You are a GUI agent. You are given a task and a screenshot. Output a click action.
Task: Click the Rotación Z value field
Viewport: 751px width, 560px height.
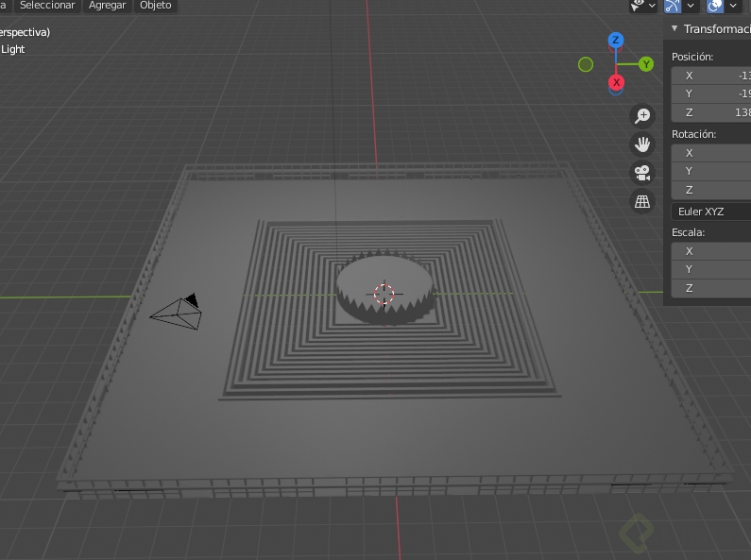(x=710, y=190)
